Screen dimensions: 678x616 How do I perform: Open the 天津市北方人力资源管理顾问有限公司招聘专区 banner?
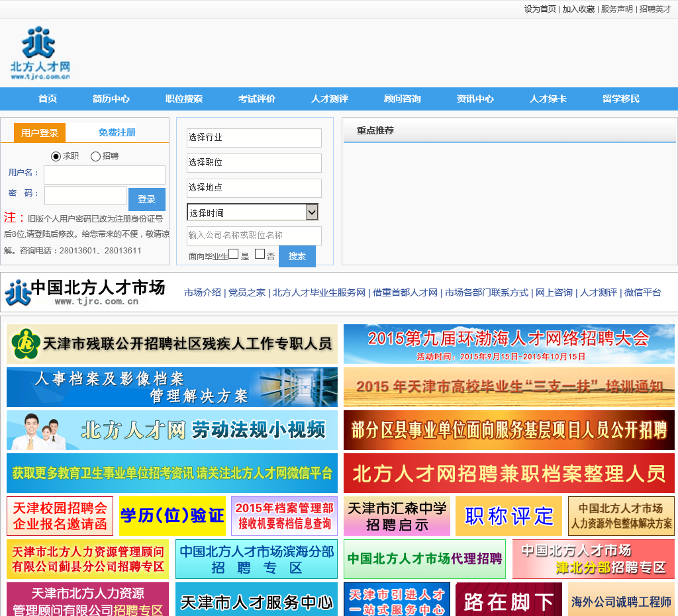click(x=88, y=599)
